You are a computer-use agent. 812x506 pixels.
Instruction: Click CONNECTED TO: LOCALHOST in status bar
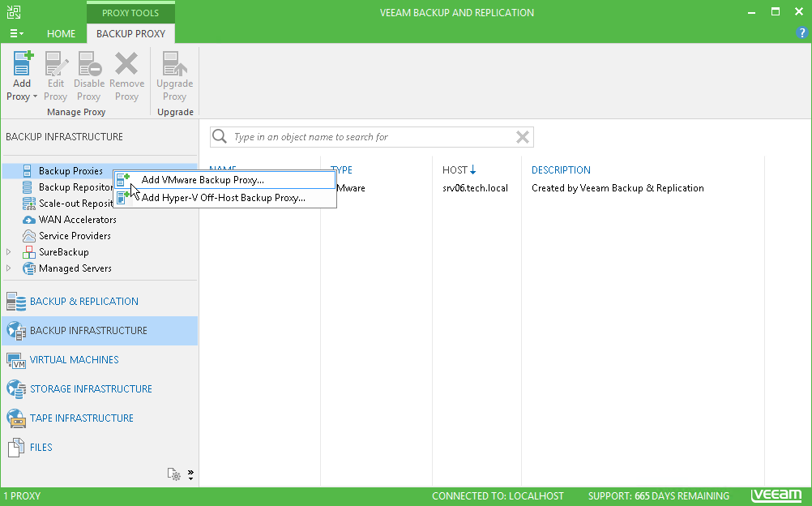pyautogui.click(x=498, y=495)
